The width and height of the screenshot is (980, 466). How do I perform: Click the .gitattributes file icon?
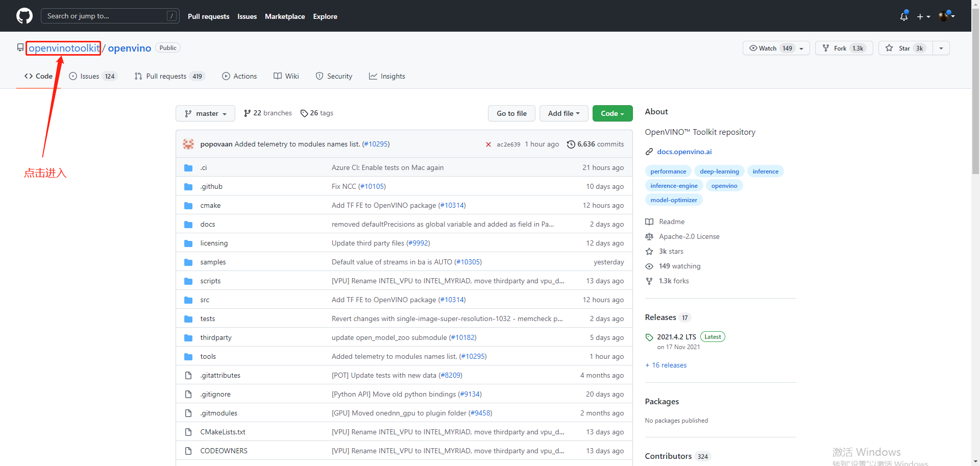(188, 375)
